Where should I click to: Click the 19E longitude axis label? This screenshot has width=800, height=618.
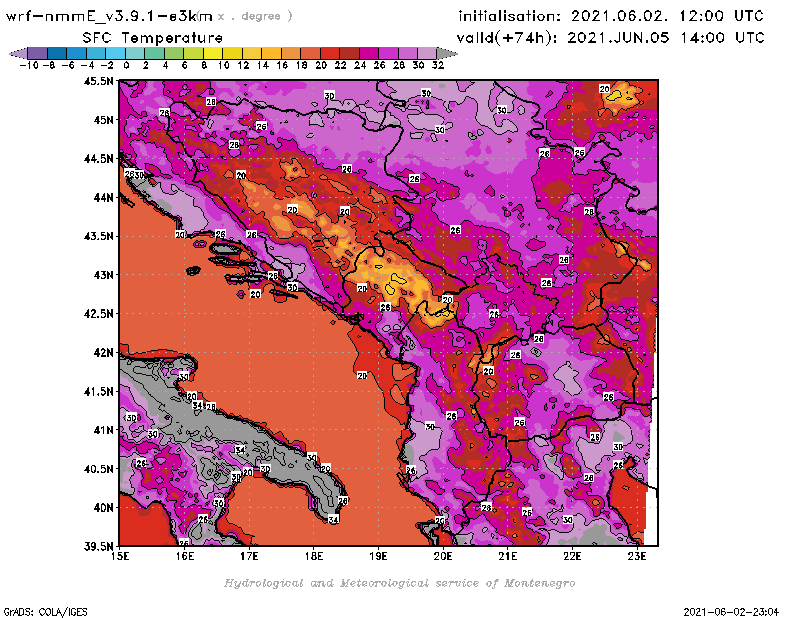(x=378, y=556)
